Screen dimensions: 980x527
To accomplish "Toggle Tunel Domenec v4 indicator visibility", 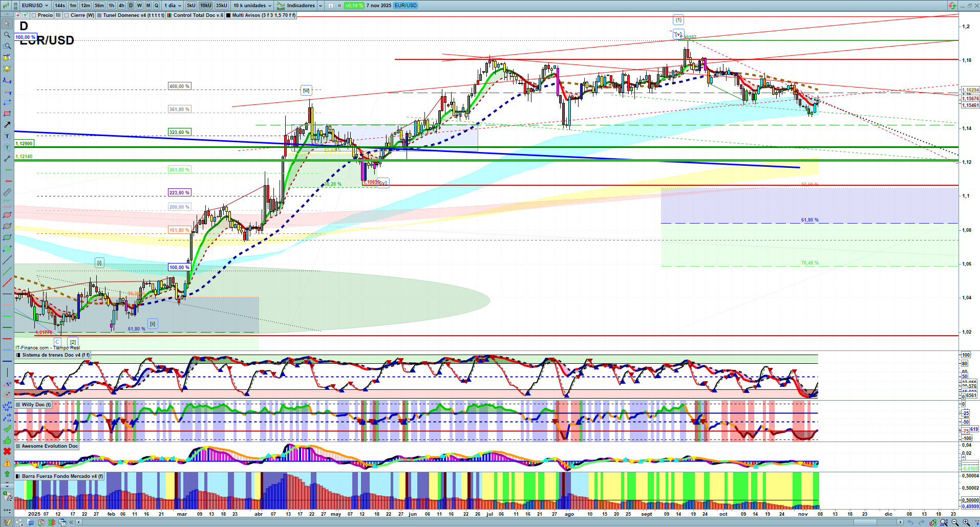I will tap(100, 15).
